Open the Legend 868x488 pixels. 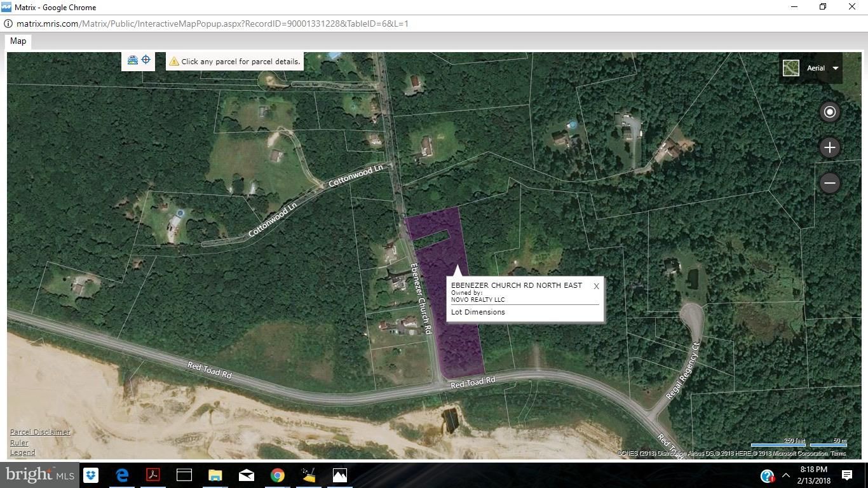(x=22, y=452)
